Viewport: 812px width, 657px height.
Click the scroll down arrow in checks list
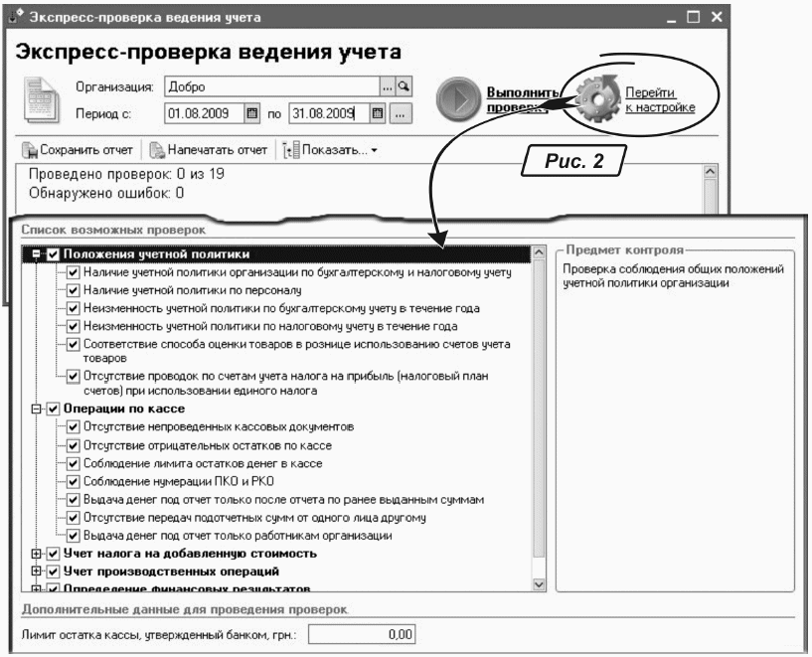[x=540, y=585]
